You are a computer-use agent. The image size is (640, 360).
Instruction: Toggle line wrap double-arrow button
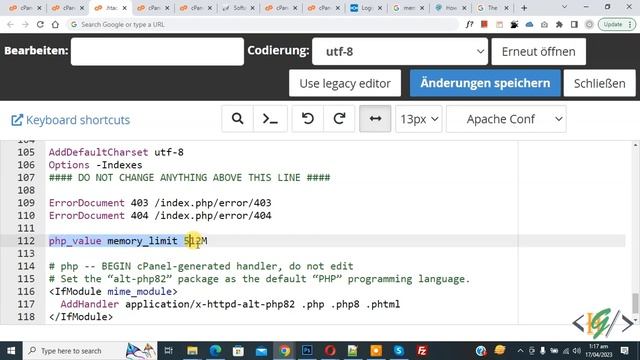pyautogui.click(x=375, y=119)
